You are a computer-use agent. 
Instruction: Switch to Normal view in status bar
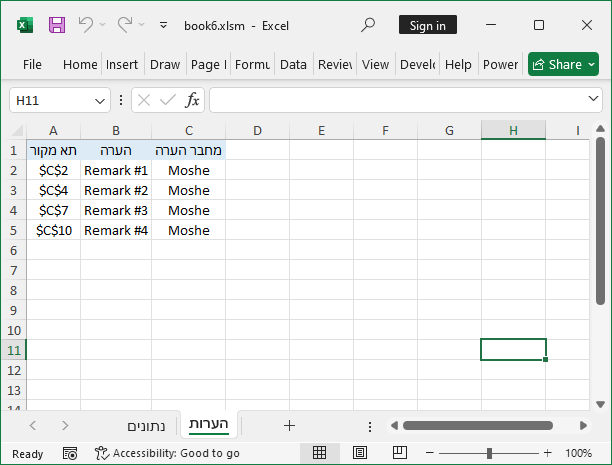pyautogui.click(x=319, y=453)
